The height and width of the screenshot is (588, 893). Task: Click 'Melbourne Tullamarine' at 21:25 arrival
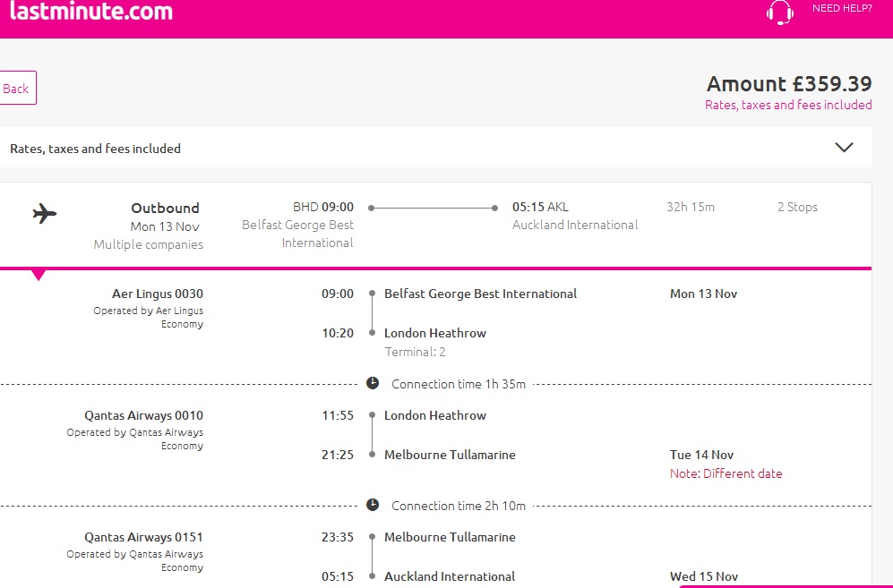tap(450, 455)
